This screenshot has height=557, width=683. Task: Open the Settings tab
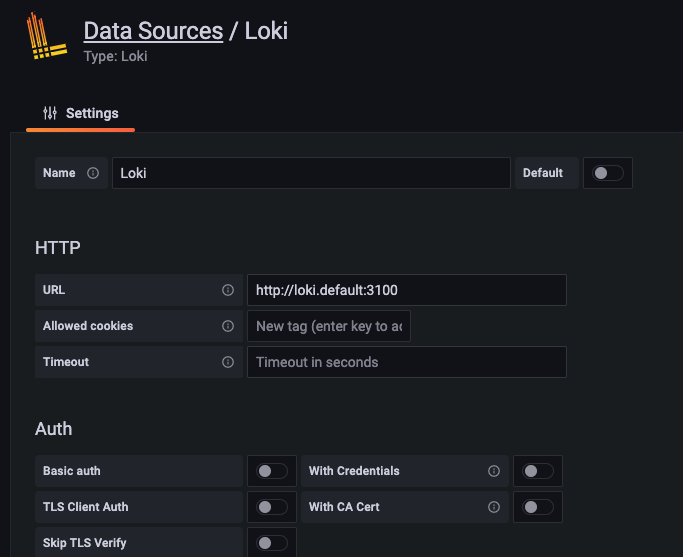(81, 113)
